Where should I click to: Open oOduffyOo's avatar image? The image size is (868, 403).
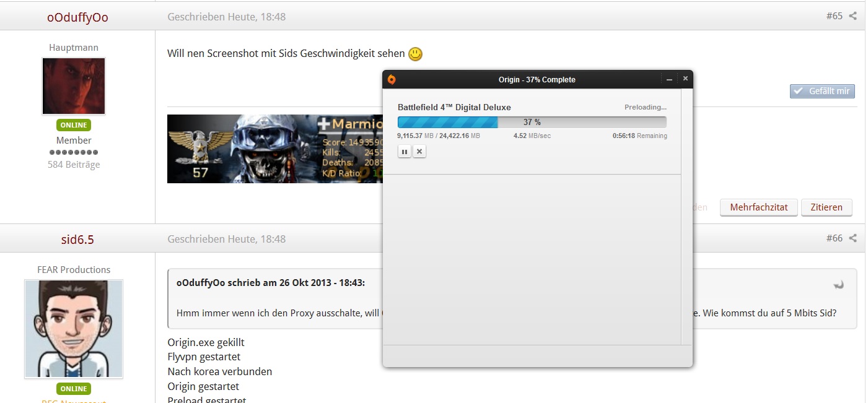(74, 86)
